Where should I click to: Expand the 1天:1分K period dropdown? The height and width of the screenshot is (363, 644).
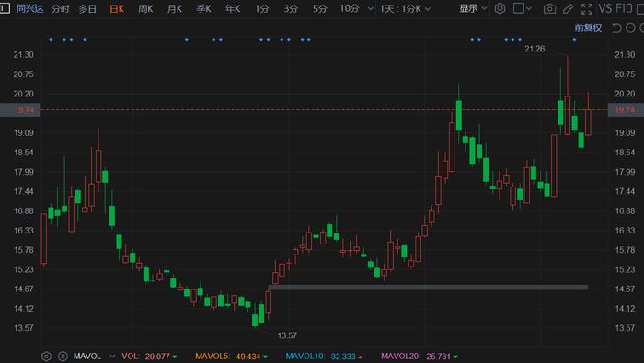point(405,8)
